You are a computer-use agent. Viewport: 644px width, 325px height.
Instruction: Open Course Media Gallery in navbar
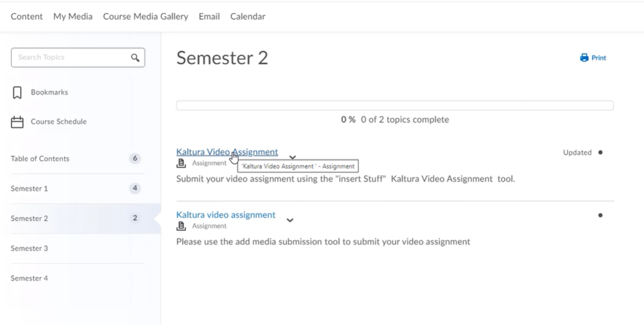point(145,16)
